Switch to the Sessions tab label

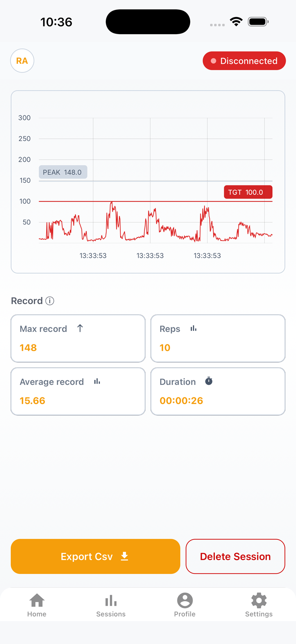tap(111, 614)
